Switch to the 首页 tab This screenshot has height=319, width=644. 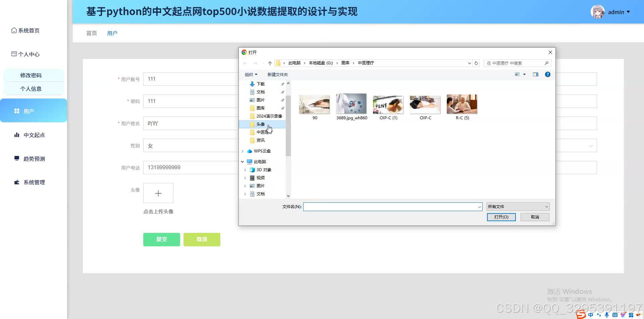[x=91, y=33]
